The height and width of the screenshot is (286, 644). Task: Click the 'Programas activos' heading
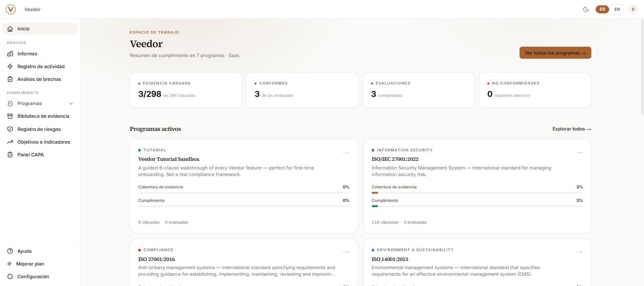[x=155, y=129]
